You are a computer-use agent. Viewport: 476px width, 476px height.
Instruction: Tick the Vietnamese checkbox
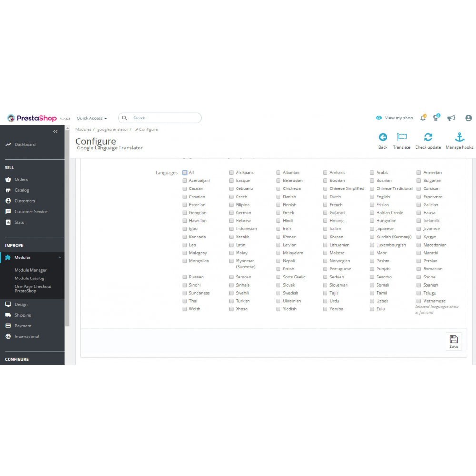coord(418,301)
